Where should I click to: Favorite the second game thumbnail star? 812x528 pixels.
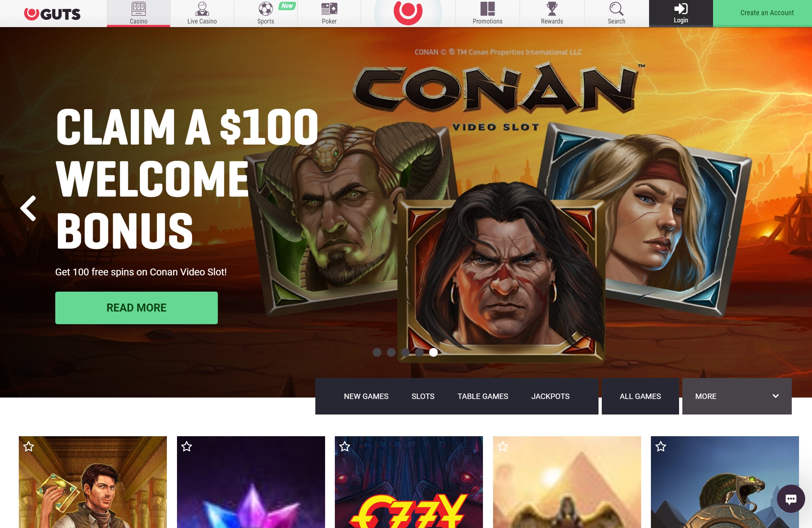tap(187, 447)
